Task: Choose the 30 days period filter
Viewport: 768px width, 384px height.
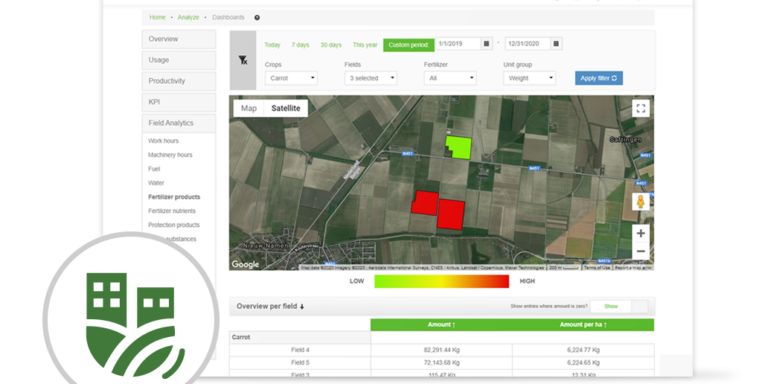Action: tap(331, 45)
